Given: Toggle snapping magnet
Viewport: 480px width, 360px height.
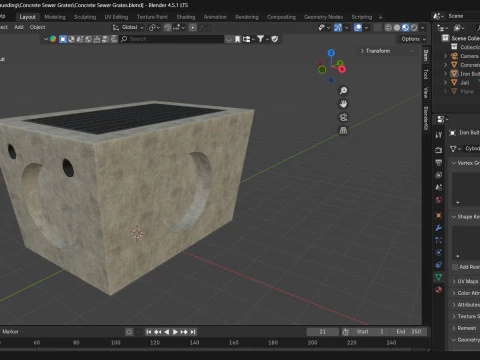Looking at the screenshot, I should tap(168, 27).
